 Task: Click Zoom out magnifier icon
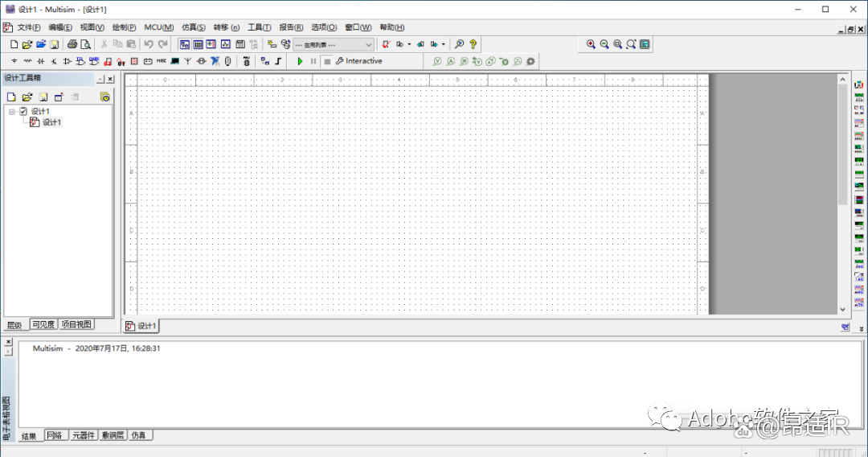click(604, 44)
